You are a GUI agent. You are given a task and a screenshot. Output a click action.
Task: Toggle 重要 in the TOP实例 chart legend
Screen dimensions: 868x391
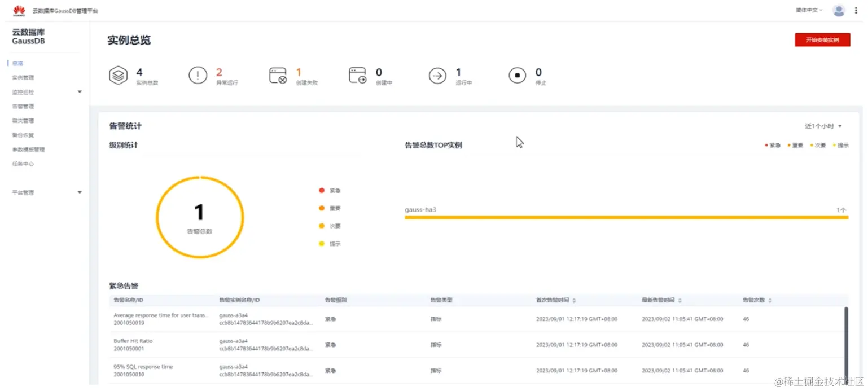point(795,146)
